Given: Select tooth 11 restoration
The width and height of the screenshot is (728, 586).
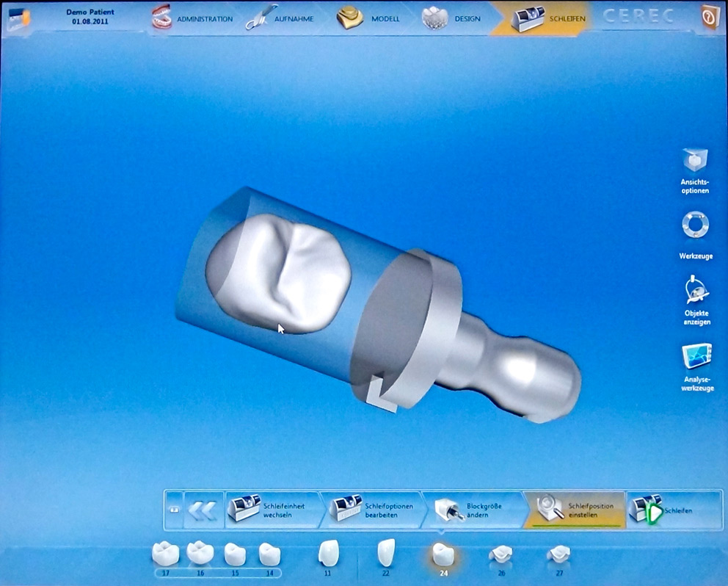Looking at the screenshot, I should point(328,556).
